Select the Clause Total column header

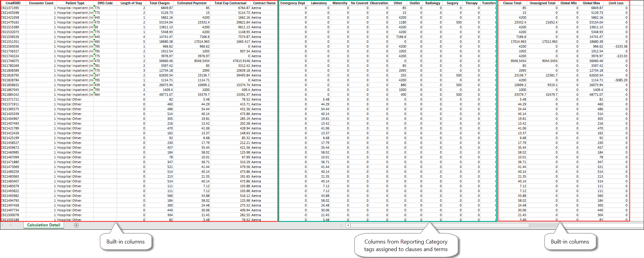512,3
